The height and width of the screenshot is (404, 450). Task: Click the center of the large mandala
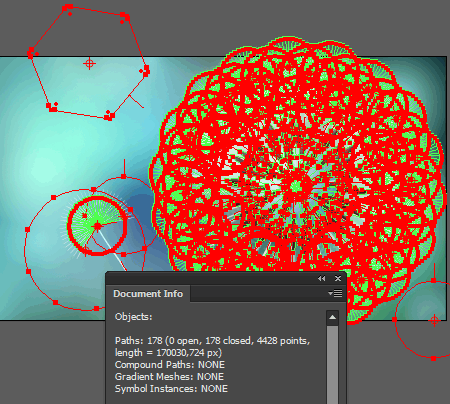(x=296, y=185)
